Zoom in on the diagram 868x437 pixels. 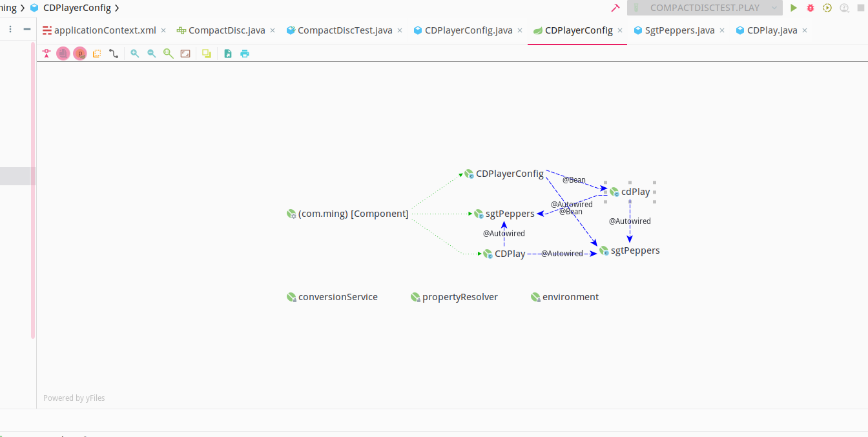[x=134, y=54]
